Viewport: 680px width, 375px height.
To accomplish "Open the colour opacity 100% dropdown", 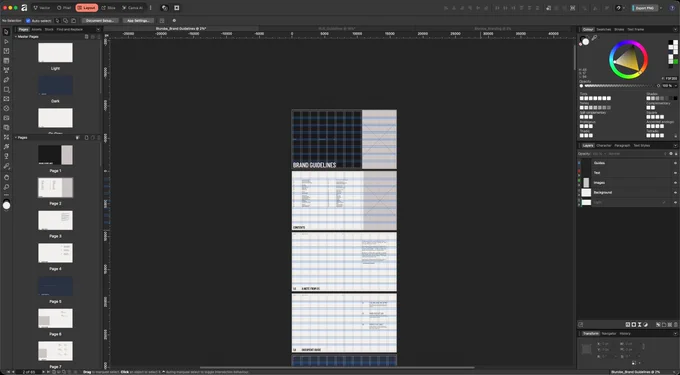I will [x=676, y=86].
